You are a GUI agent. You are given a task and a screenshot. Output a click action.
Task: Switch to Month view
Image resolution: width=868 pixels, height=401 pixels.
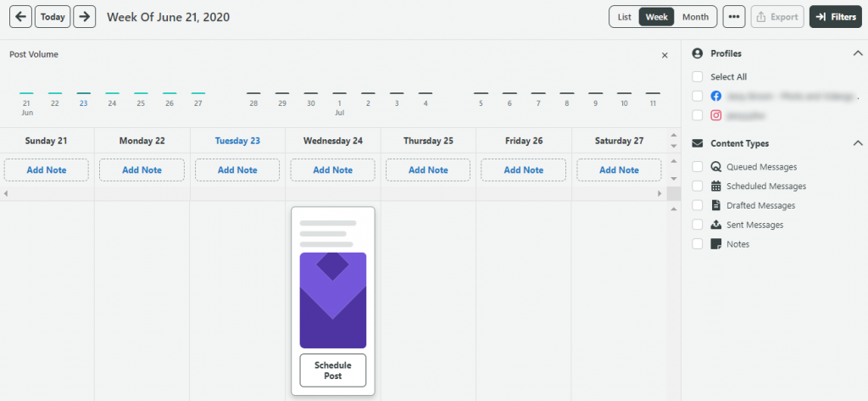click(695, 17)
